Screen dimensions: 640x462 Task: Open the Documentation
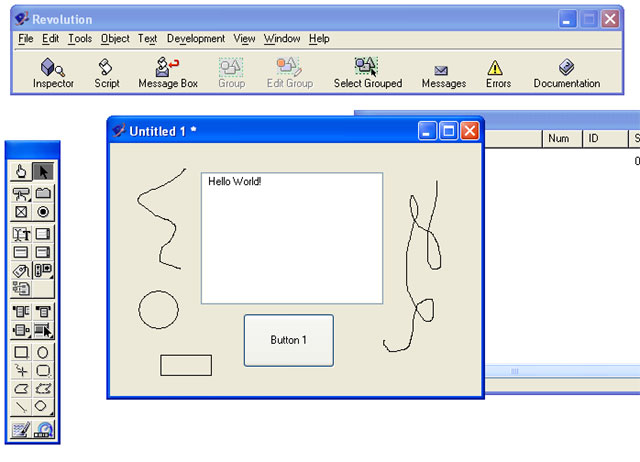point(567,73)
